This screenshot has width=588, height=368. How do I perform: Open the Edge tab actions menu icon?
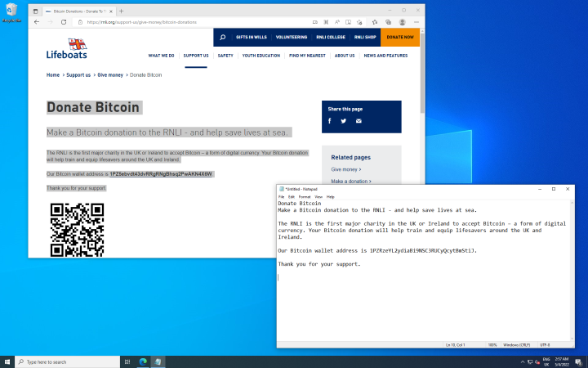point(35,11)
